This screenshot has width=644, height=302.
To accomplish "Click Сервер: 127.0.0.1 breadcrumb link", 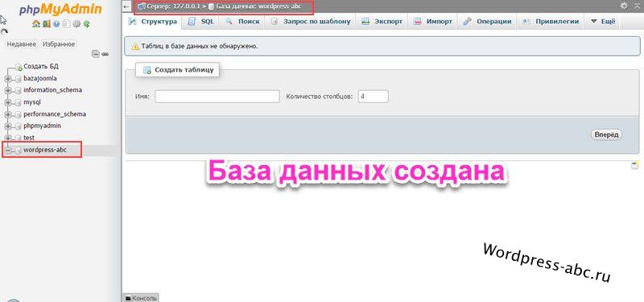I will (x=172, y=6).
